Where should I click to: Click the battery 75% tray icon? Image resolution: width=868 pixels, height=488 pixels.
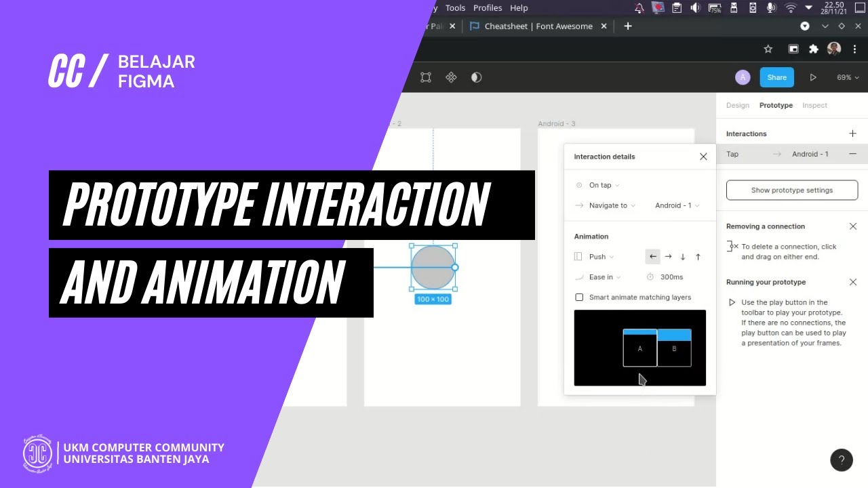point(715,7)
